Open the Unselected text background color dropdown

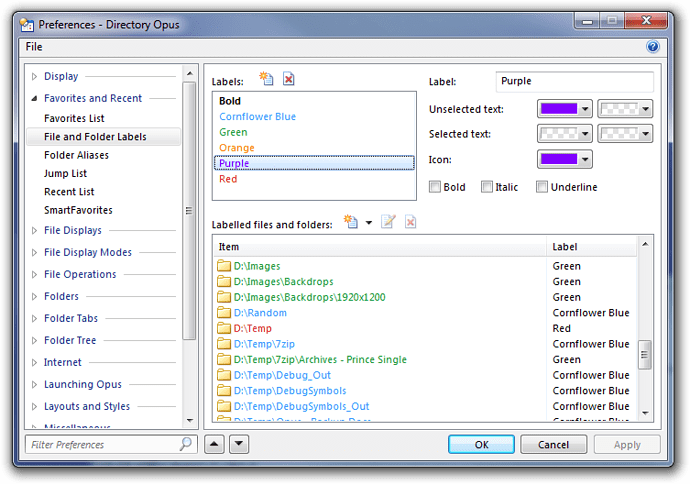[x=645, y=109]
